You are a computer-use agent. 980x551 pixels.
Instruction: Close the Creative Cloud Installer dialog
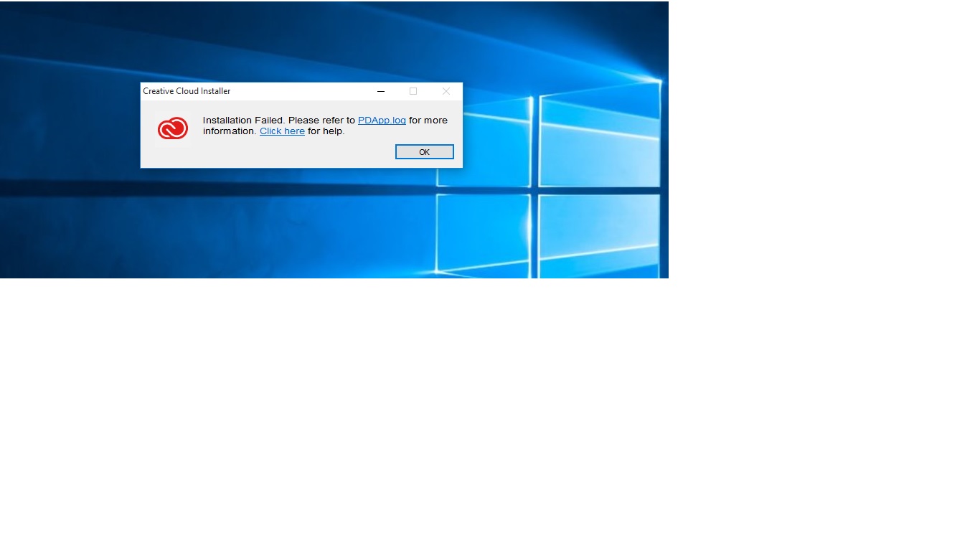coord(446,91)
